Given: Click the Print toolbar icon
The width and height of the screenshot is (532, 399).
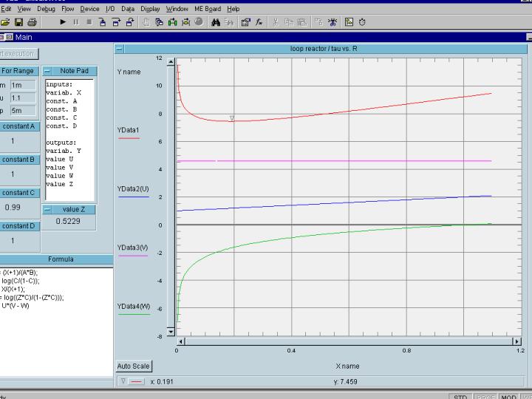Looking at the screenshot, I should (31, 22).
